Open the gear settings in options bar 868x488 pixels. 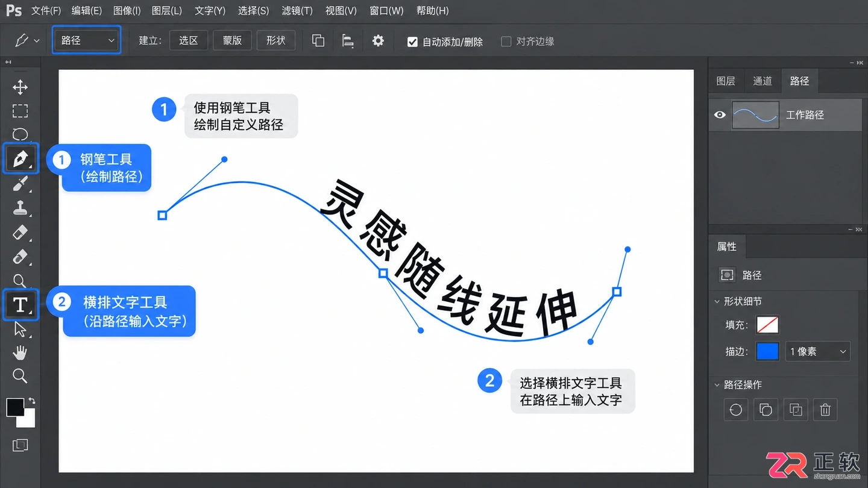378,41
